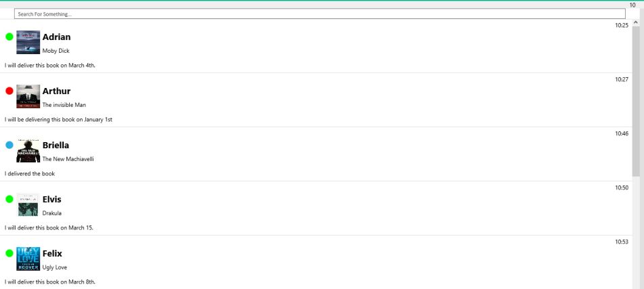The image size is (644, 289).
Task: Select the Briella name heading
Action: [56, 146]
